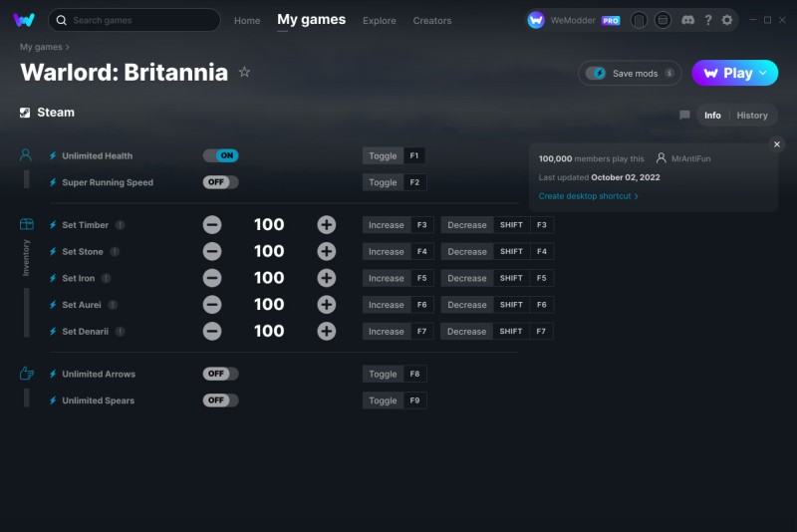This screenshot has width=797, height=532.
Task: Click Decrease hotkey for Set Denarii
Action: [x=496, y=332]
